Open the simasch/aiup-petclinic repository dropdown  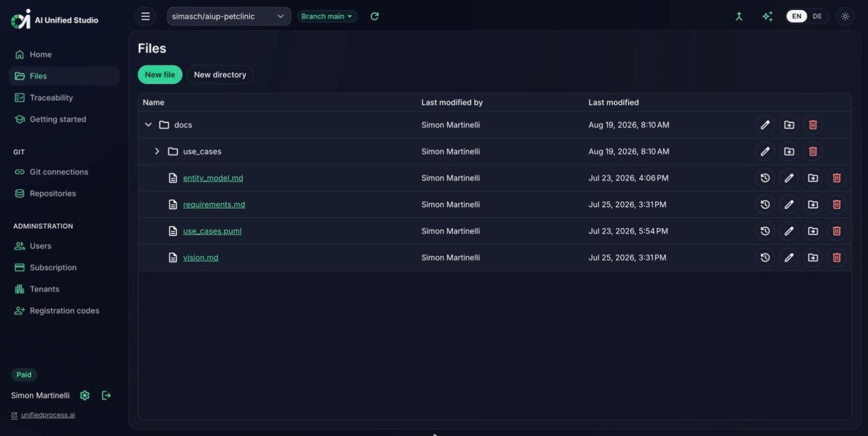pos(229,17)
